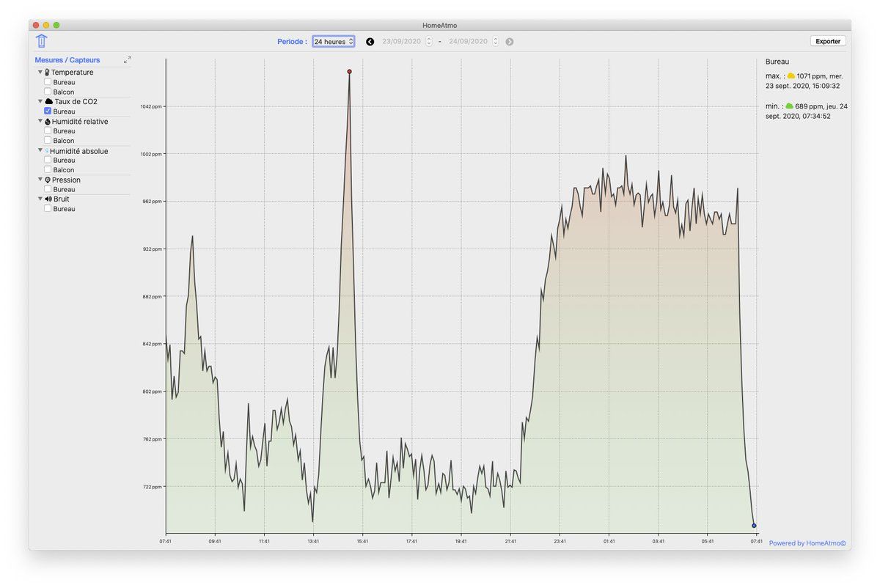Collapse the Humidité relative disclosure triangle
Viewport: 880px width, 588px height.
[40, 122]
